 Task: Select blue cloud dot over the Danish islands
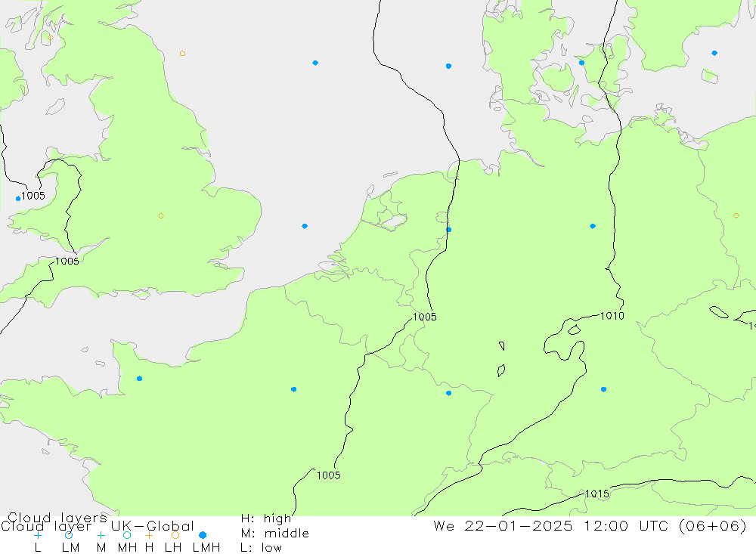pyautogui.click(x=581, y=63)
